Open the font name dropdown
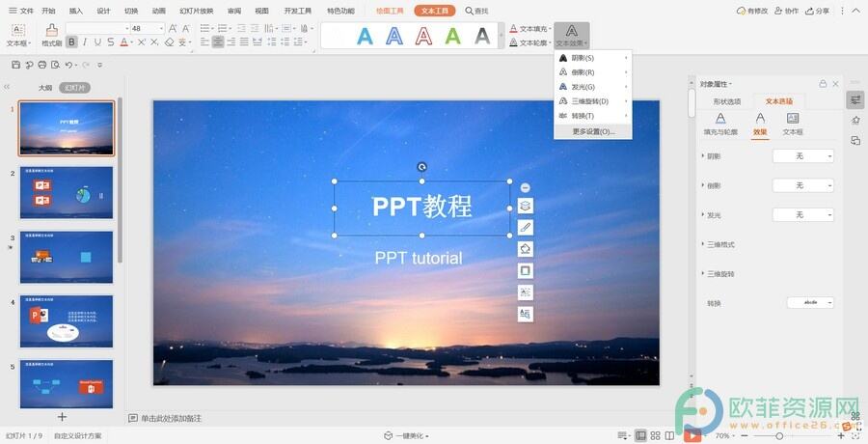 [x=126, y=28]
